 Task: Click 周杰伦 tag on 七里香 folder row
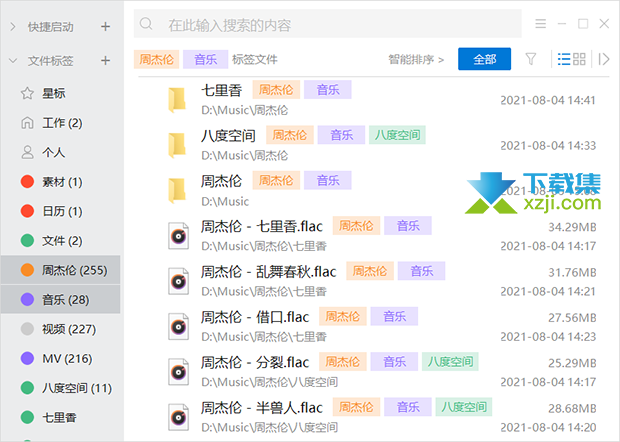pyautogui.click(x=276, y=90)
